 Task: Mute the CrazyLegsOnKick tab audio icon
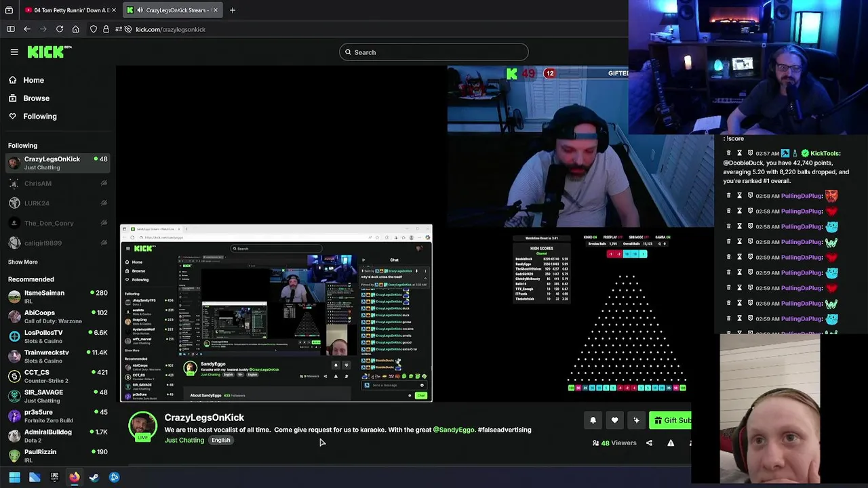tap(139, 10)
